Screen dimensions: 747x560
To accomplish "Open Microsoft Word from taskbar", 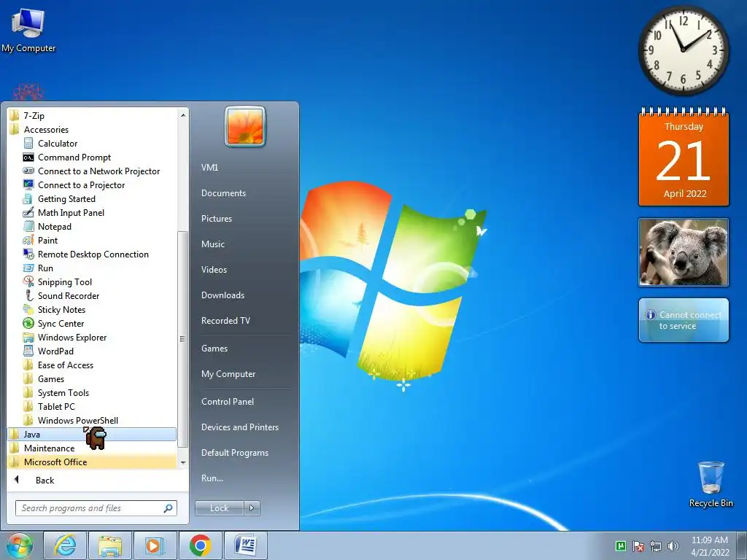I will pos(246,545).
